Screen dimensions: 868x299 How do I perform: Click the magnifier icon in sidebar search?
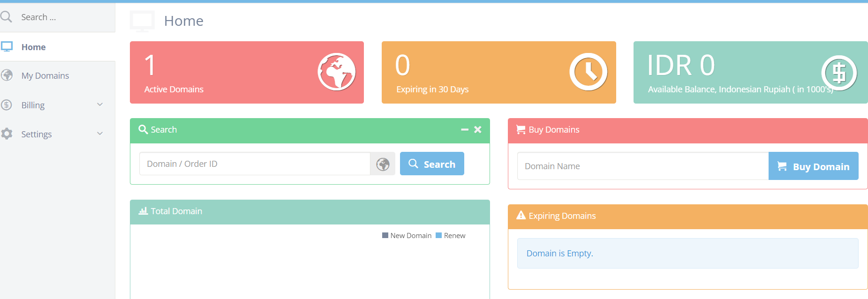click(x=6, y=17)
